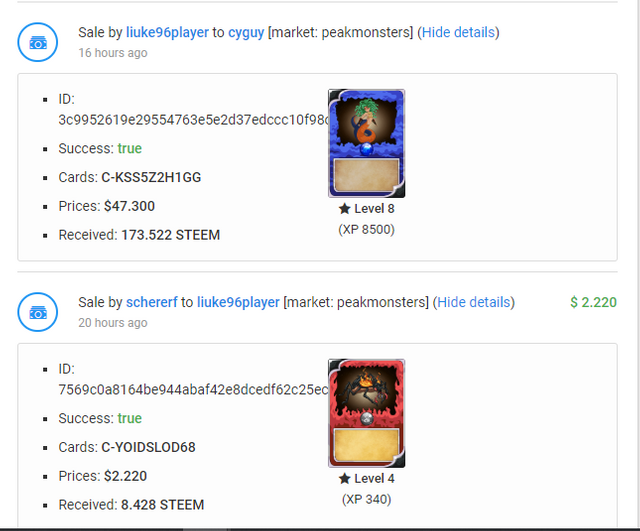The width and height of the screenshot is (640, 531).
Task: Click the 20 hours ago timestamp
Action: [113, 323]
